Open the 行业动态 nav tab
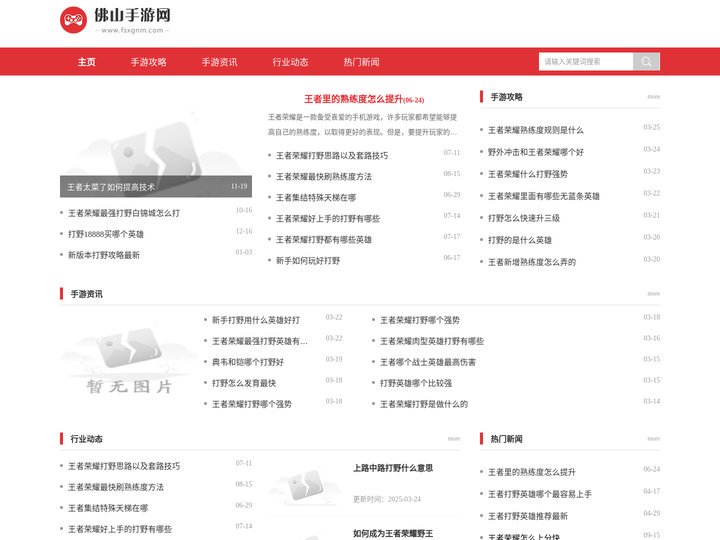Screen dimensions: 720x540 (290, 62)
